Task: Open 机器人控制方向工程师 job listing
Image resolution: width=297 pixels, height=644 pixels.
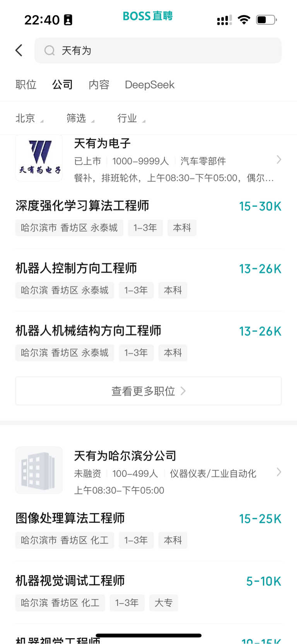Action: [148, 280]
